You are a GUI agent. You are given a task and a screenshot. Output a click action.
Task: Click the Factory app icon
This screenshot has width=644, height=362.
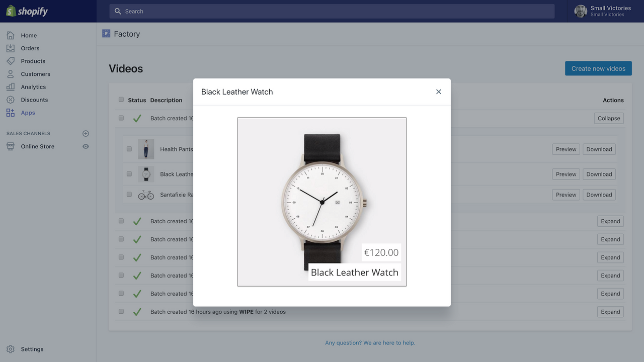coord(106,34)
